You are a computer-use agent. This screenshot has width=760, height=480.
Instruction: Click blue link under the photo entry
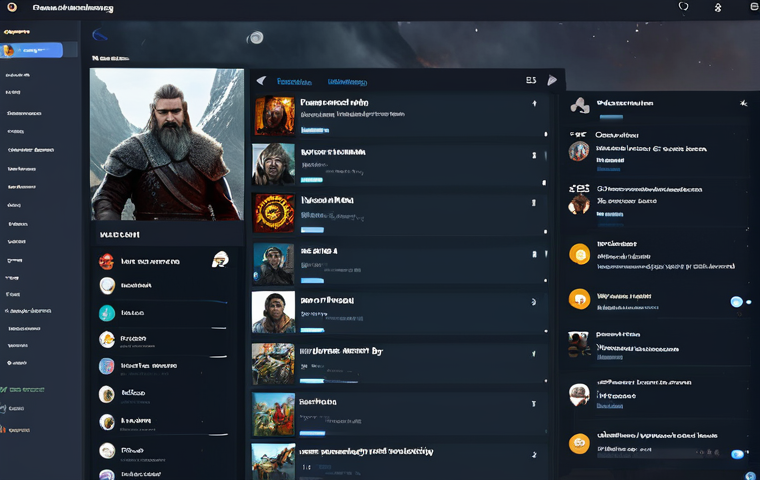point(610,357)
